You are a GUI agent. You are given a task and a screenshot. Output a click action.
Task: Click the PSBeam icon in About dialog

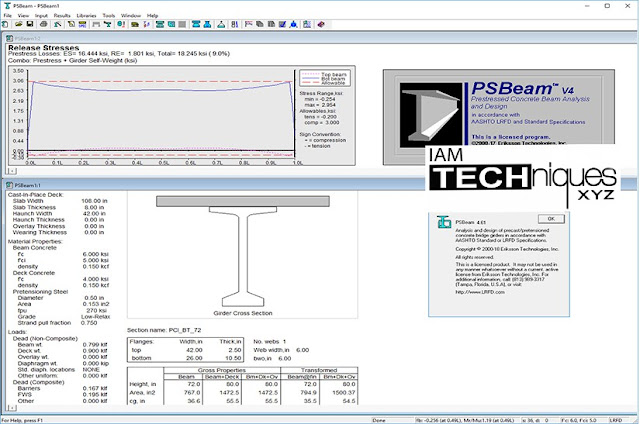tap(444, 222)
